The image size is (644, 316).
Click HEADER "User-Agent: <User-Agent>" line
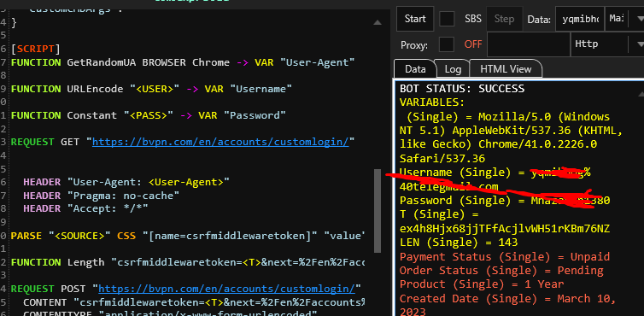pos(126,182)
